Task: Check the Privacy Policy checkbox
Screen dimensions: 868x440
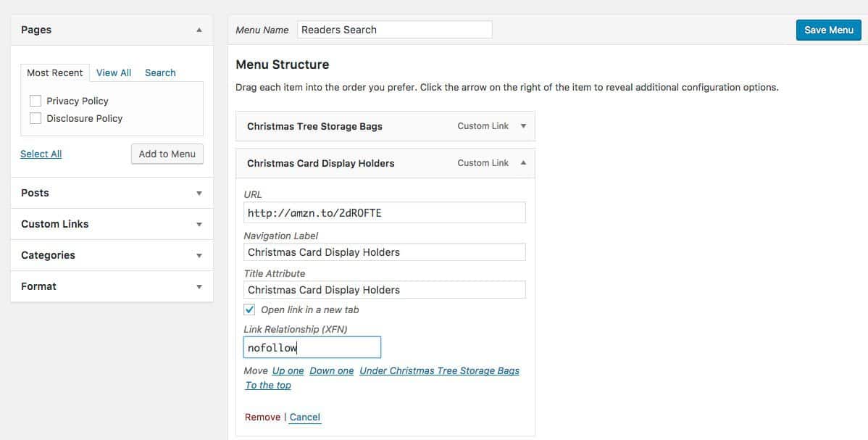Action: point(36,101)
